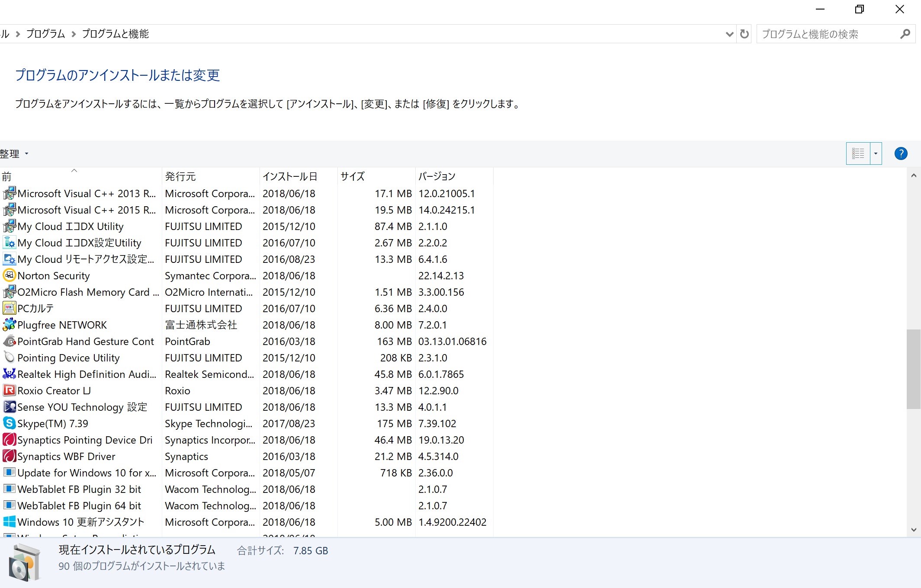
Task: Select Windows 10 更新アシスタント icon
Action: click(x=9, y=522)
